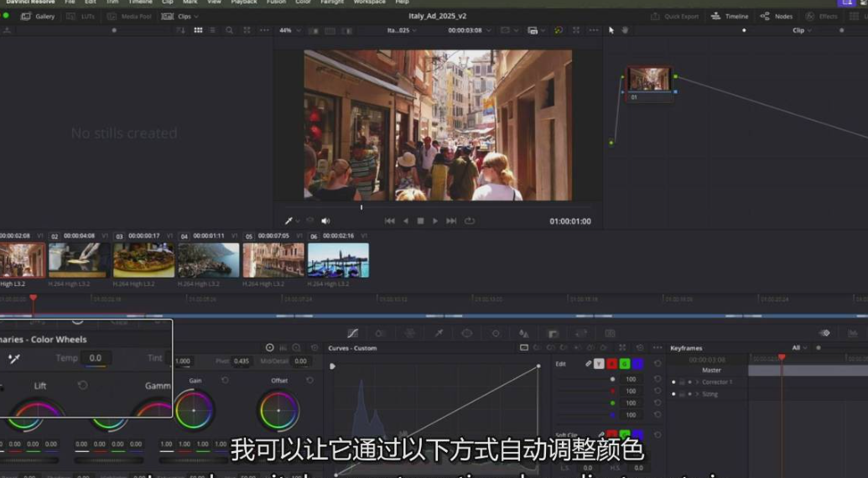Open the Curves palette icon
Viewport: 868px width, 478px height.
[x=352, y=333]
